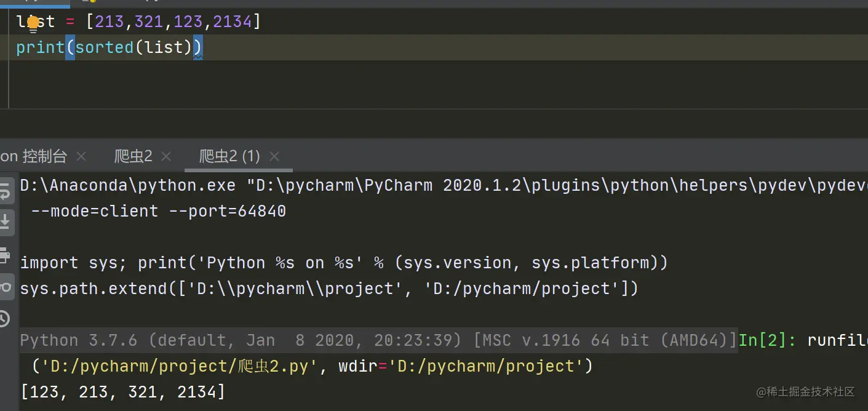This screenshot has width=868, height=411.
Task: Toggle scroll to end of console
Action: tap(5, 222)
